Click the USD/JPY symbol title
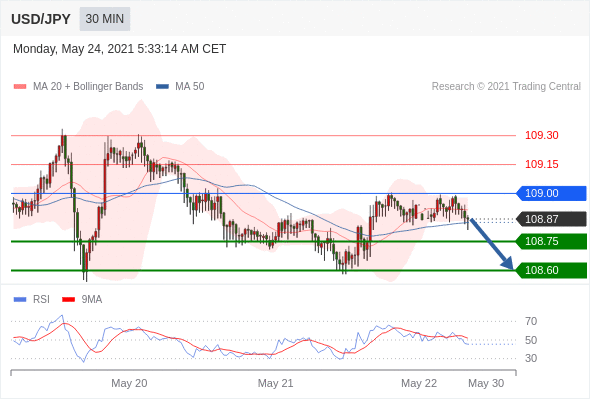Viewport: 590px width, 400px height. 41,19
